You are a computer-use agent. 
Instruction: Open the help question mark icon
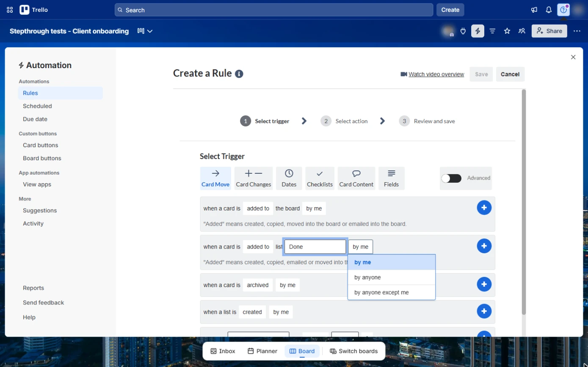[x=563, y=10]
